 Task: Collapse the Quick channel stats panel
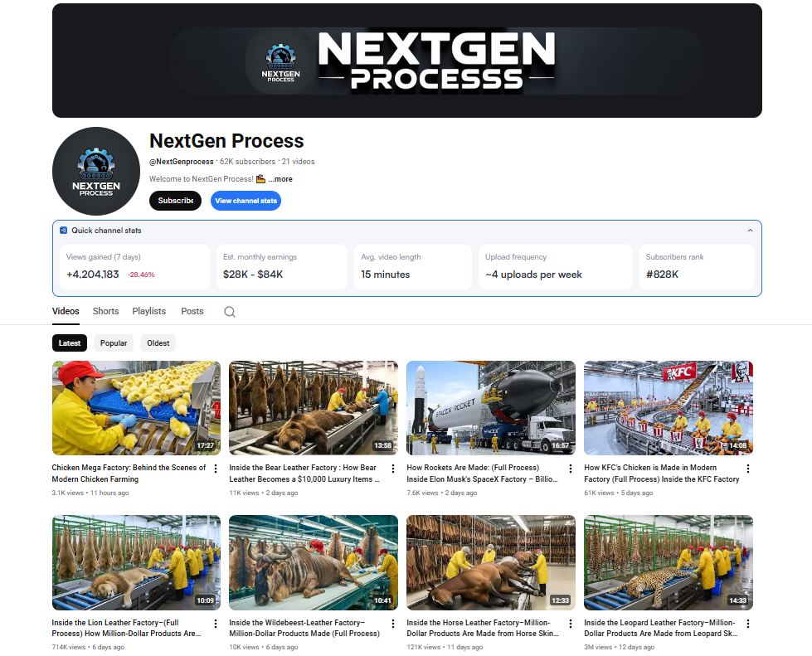[750, 231]
